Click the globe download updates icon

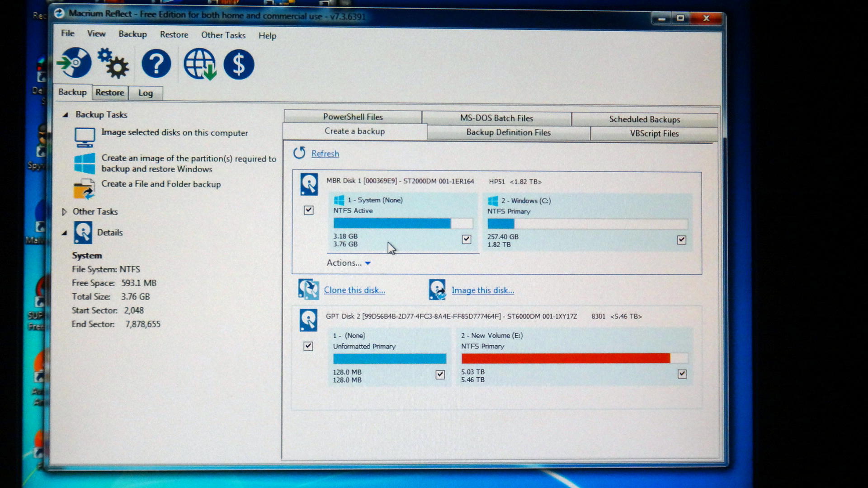199,64
